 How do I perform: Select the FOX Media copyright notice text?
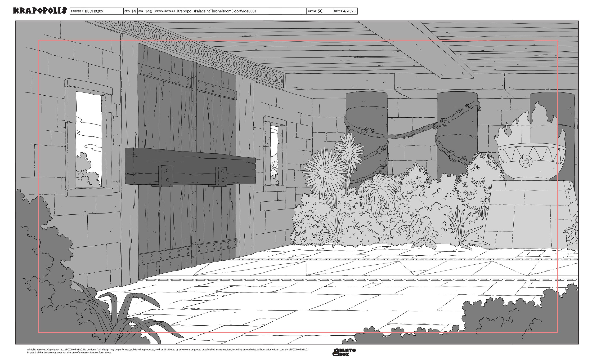[167, 349]
